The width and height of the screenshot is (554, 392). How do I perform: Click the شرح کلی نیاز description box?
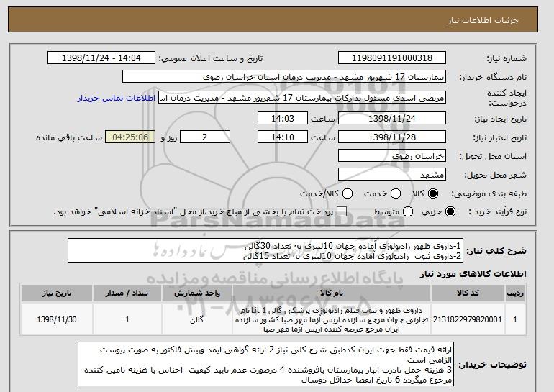point(265,251)
